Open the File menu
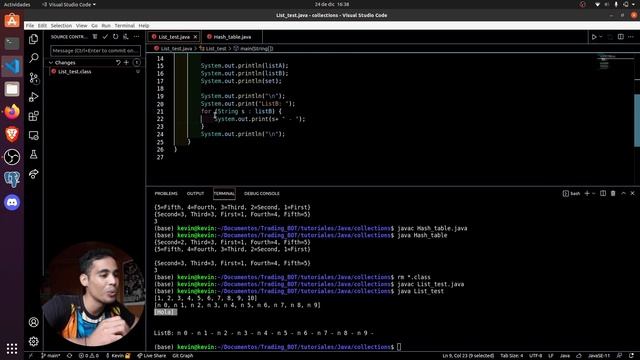Image resolution: width=640 pixels, height=360 pixels. click(x=30, y=25)
